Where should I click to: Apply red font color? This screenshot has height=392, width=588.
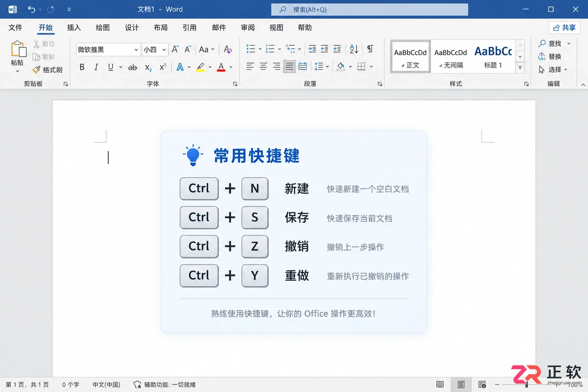point(221,67)
